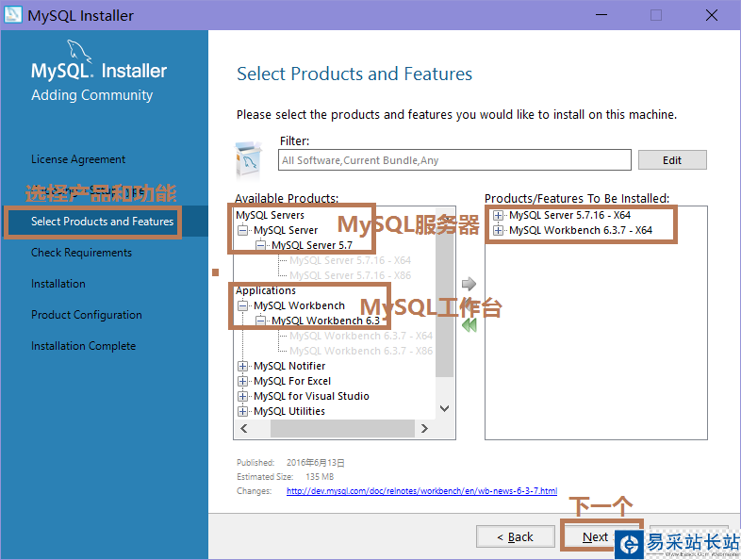Expand MySQL Server 5.7.16 - X64 to be installed
The width and height of the screenshot is (741, 560).
point(498,216)
